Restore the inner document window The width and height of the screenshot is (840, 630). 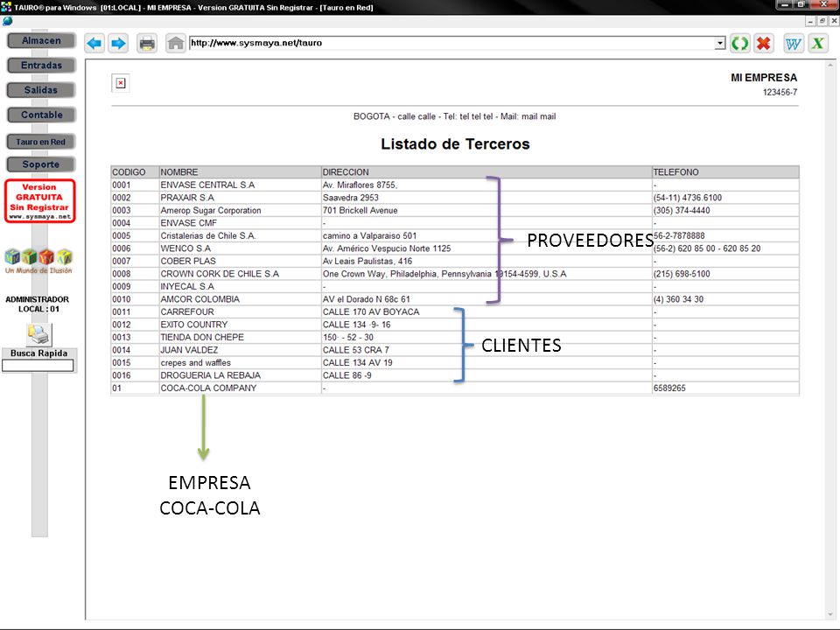pos(822,21)
